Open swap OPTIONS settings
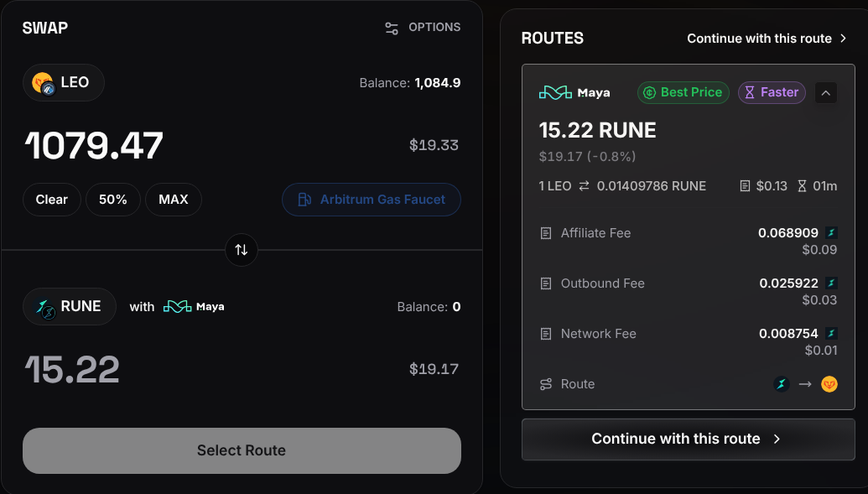The image size is (868, 494). (x=423, y=28)
